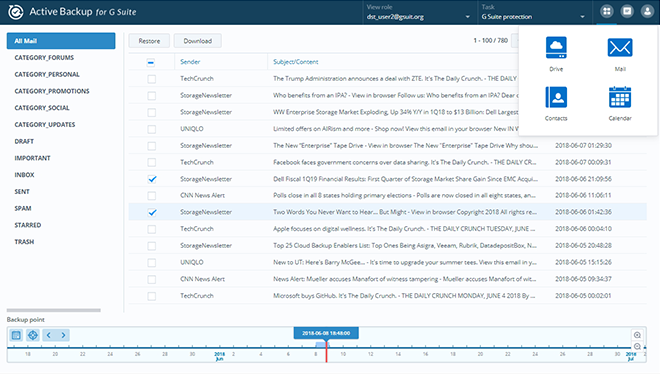The width and height of the screenshot is (660, 390).
Task: Open CATEGORY_FORUMS label
Action: 44,58
